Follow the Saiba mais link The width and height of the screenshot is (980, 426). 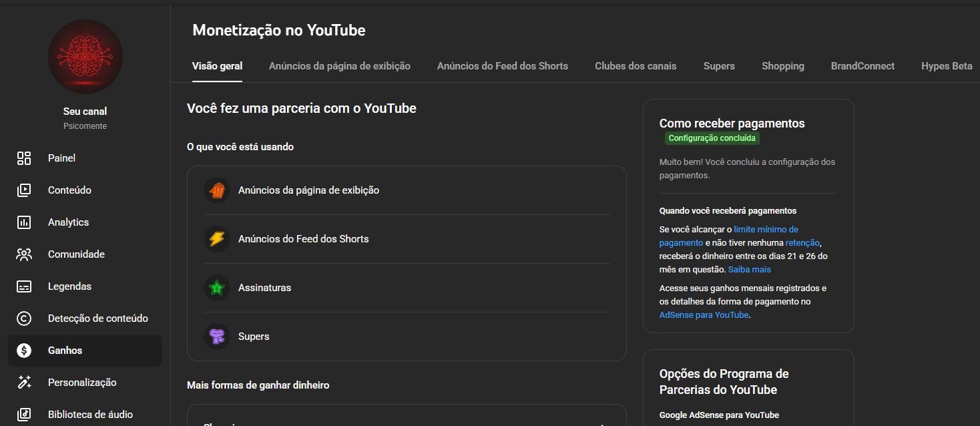click(749, 270)
